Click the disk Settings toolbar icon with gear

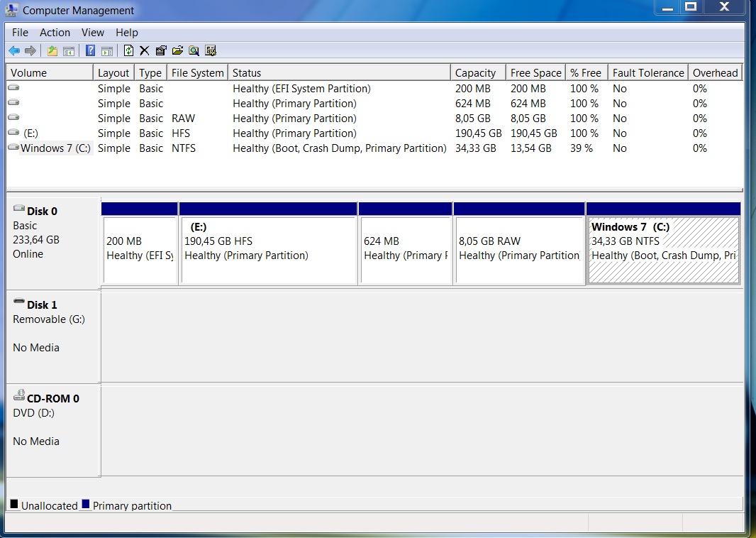click(x=211, y=50)
